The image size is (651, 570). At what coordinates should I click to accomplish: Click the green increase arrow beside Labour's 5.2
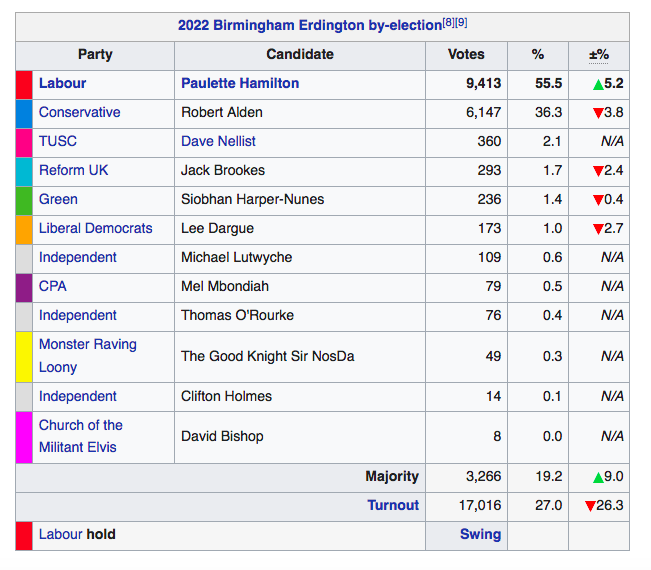(597, 84)
